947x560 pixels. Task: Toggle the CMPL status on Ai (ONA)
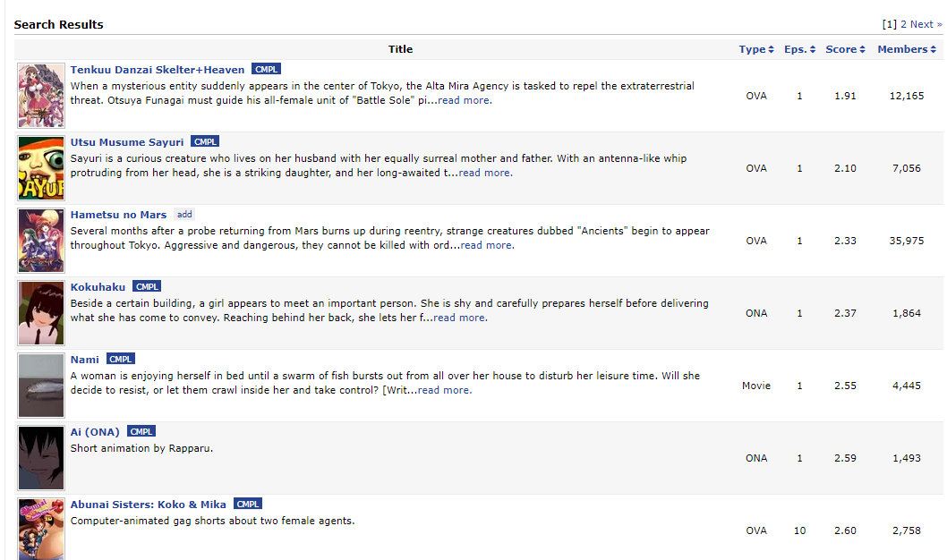[141, 431]
